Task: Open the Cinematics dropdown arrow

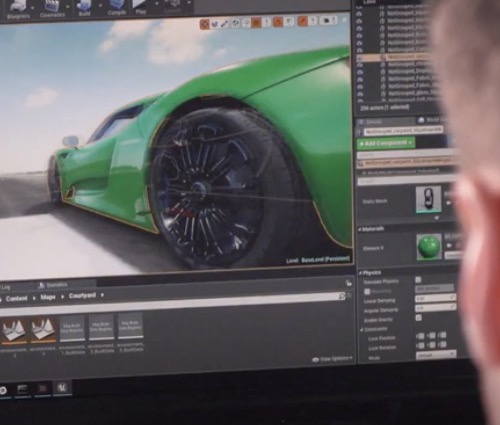Action: pos(68,7)
